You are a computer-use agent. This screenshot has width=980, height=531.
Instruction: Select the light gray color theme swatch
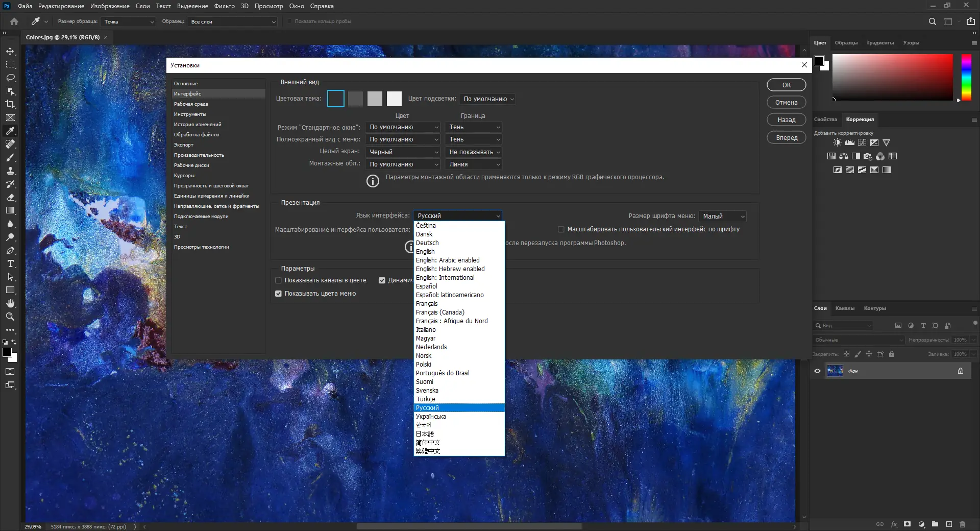[375, 99]
